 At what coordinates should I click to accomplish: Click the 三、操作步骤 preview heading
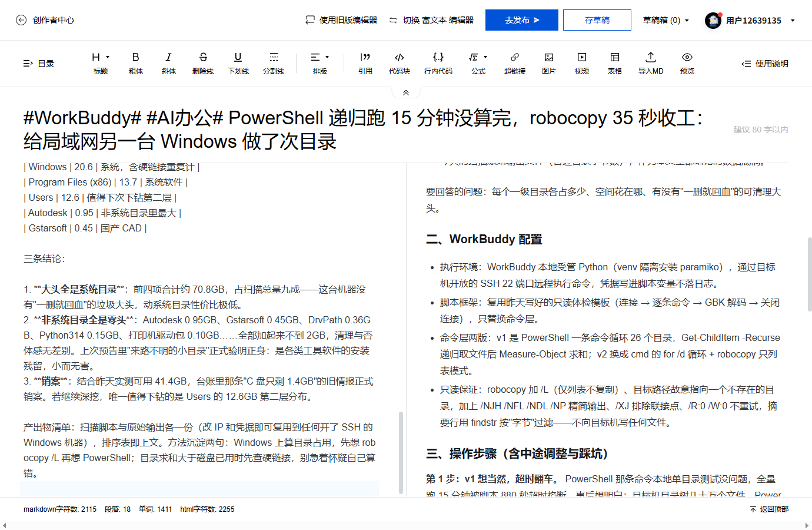pos(517,453)
